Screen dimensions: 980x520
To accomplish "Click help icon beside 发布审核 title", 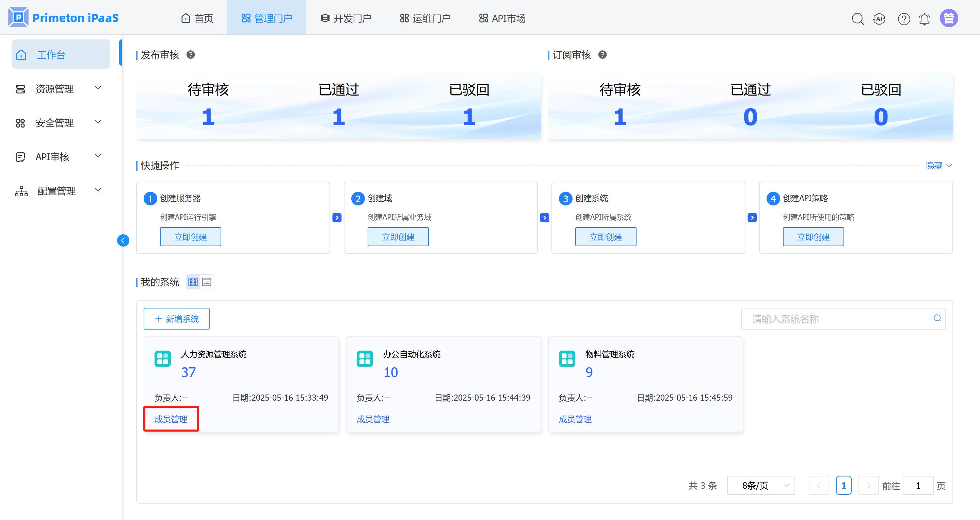I will pyautogui.click(x=191, y=55).
